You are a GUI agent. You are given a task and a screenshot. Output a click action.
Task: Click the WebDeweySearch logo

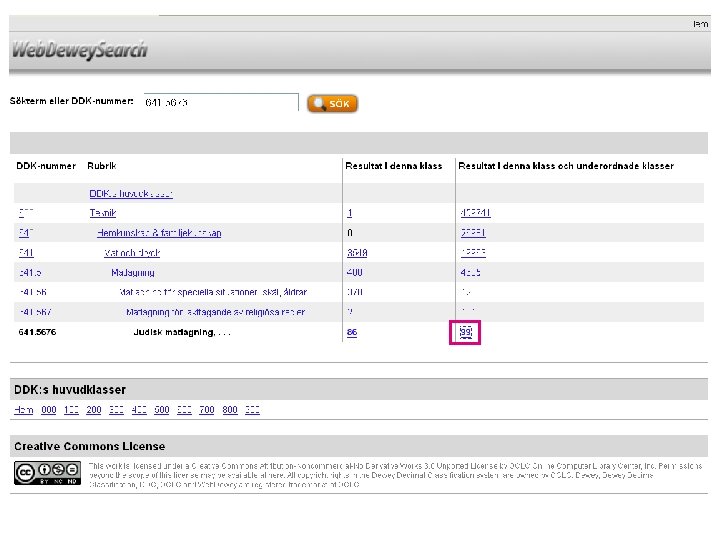coord(80,50)
